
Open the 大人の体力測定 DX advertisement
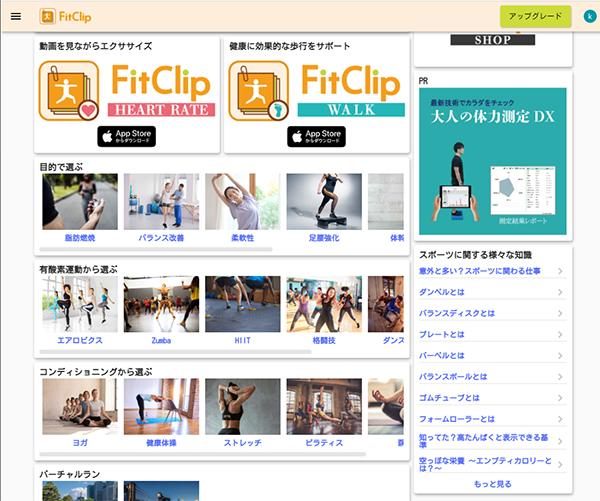492,161
